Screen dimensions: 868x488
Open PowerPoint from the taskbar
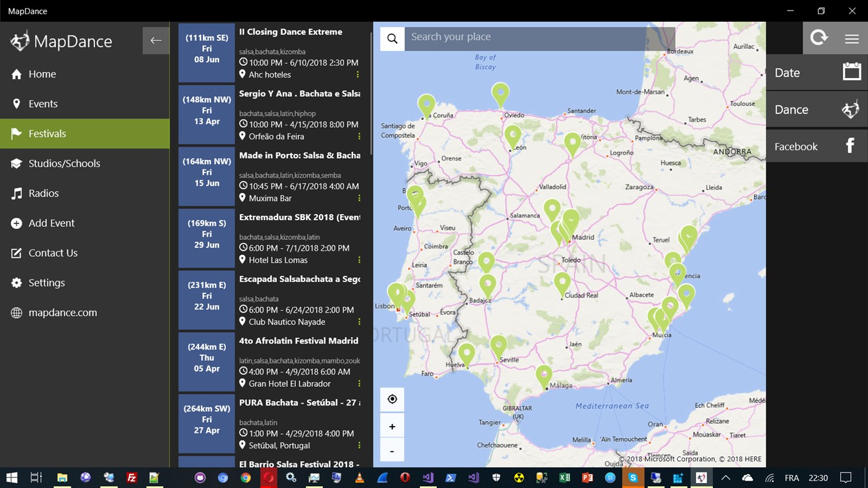587,477
